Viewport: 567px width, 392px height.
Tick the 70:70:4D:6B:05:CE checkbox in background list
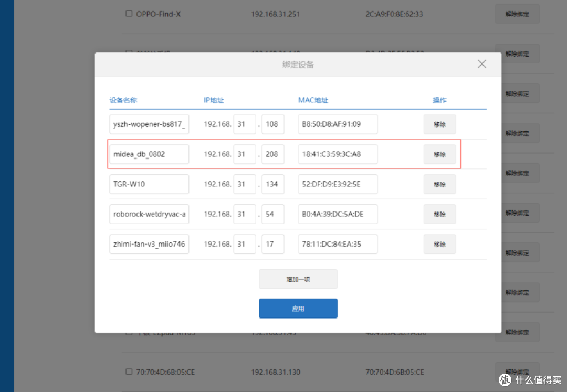point(129,372)
